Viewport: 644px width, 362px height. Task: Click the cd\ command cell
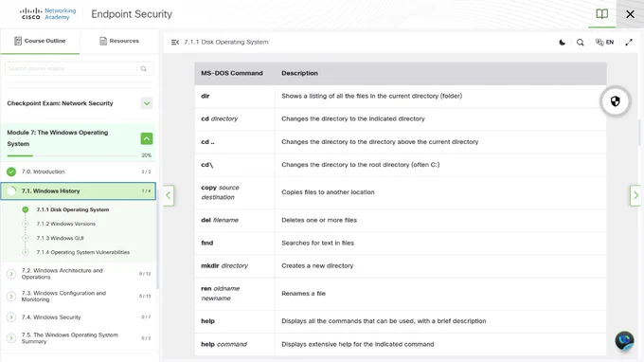[235, 165]
